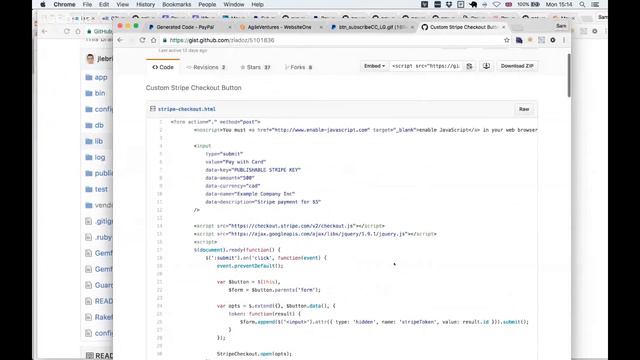640x360 pixels.
Task: Click the 'Custom Stripe Checkout Button' description text
Action: point(193,88)
